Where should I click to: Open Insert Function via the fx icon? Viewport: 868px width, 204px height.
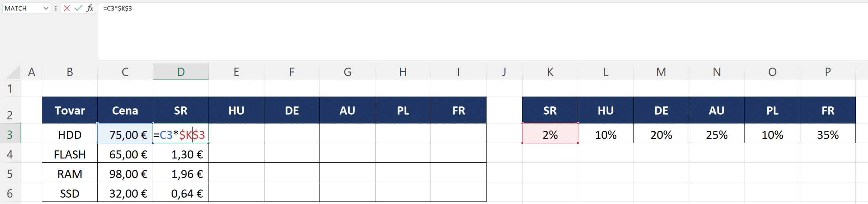(x=90, y=8)
